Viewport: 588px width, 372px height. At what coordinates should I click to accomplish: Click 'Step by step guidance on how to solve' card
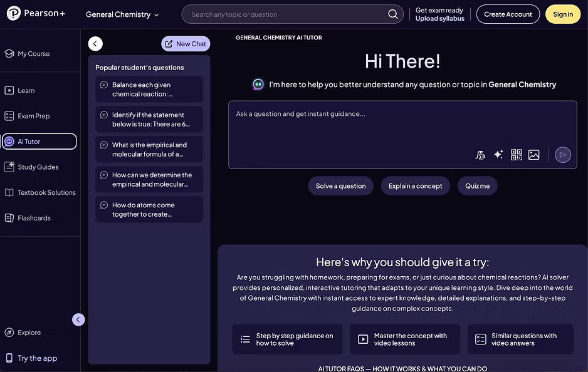(287, 339)
